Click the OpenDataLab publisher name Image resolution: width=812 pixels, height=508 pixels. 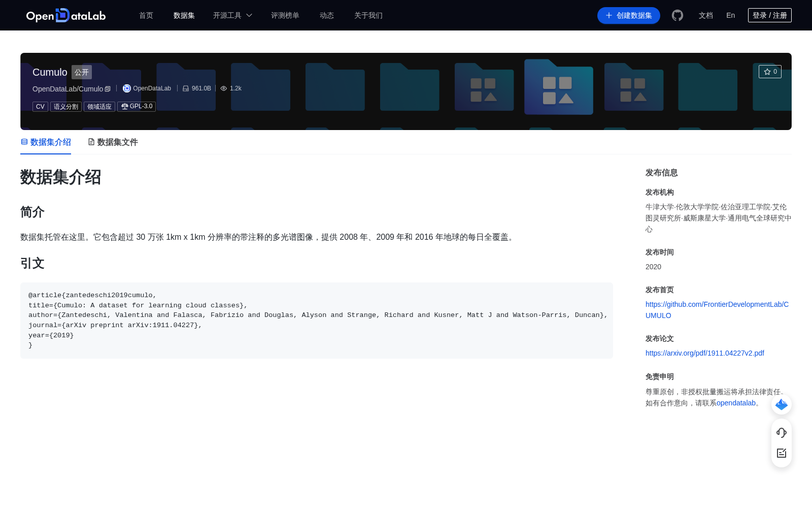[x=152, y=88]
